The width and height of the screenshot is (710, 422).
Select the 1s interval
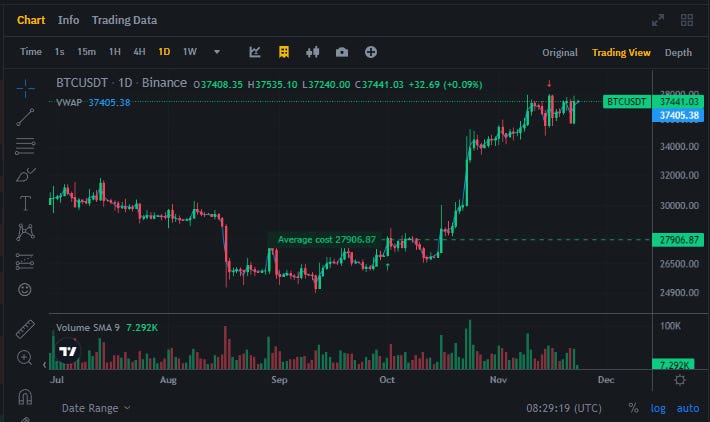59,52
